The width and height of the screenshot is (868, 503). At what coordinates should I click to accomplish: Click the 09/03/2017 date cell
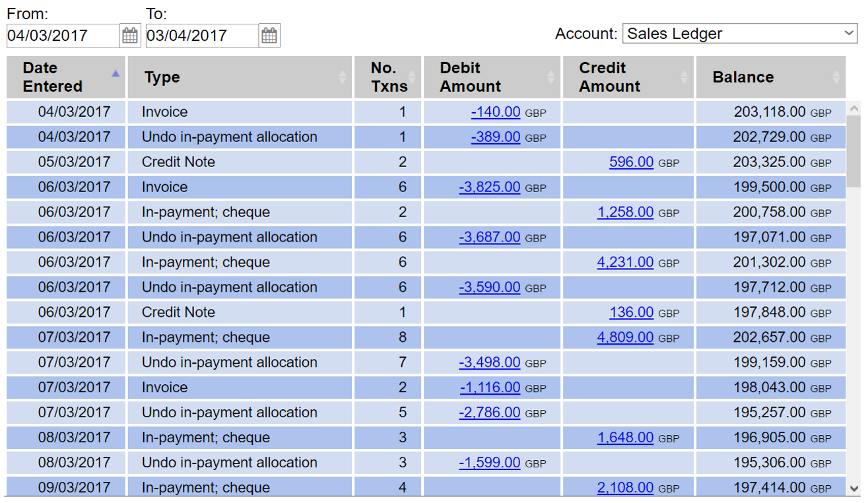66,487
